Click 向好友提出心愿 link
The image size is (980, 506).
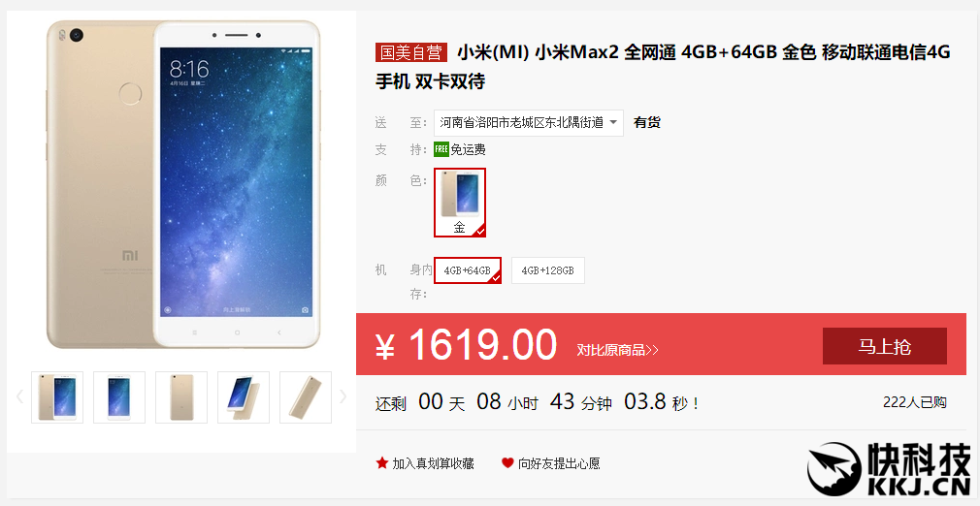tap(559, 463)
